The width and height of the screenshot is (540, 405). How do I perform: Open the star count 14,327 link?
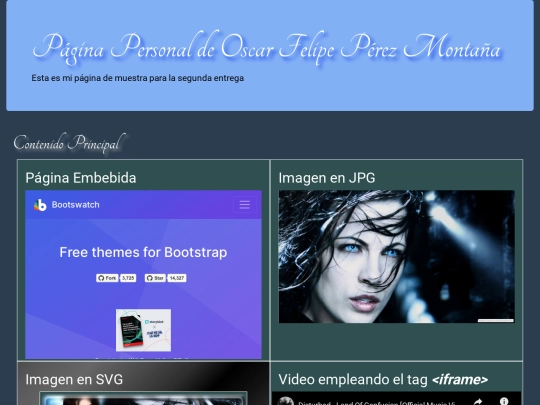tap(177, 278)
